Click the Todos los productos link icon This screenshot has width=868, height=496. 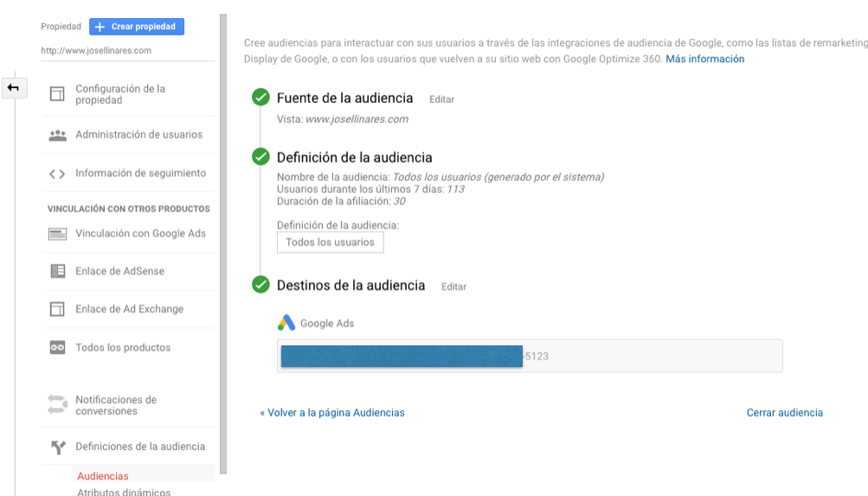click(x=57, y=347)
